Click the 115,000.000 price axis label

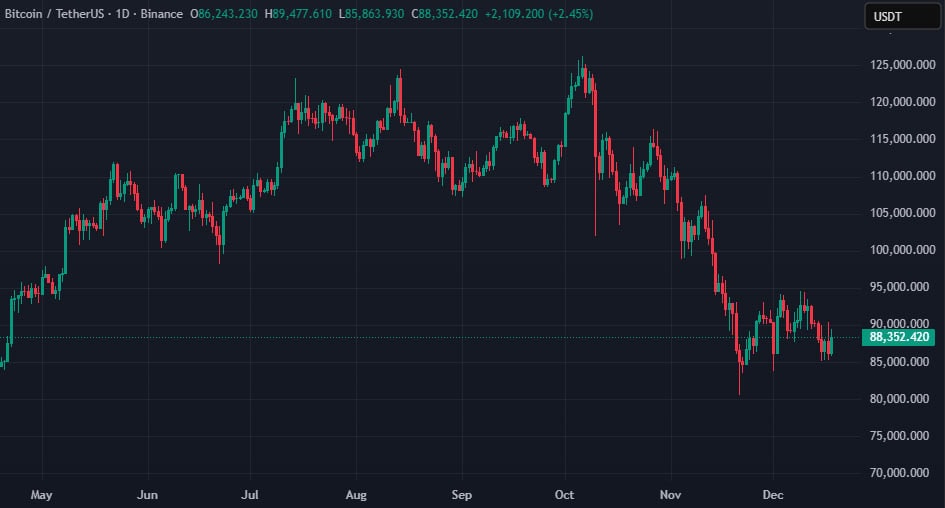point(902,139)
